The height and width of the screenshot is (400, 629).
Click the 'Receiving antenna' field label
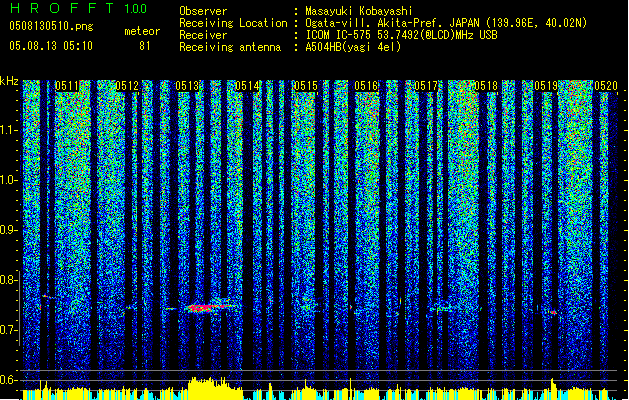point(230,47)
